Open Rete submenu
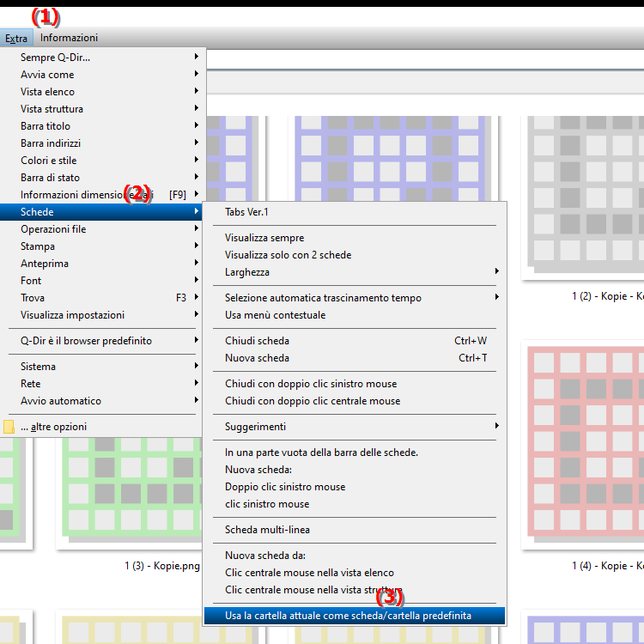This screenshot has height=644, width=644. [101, 384]
